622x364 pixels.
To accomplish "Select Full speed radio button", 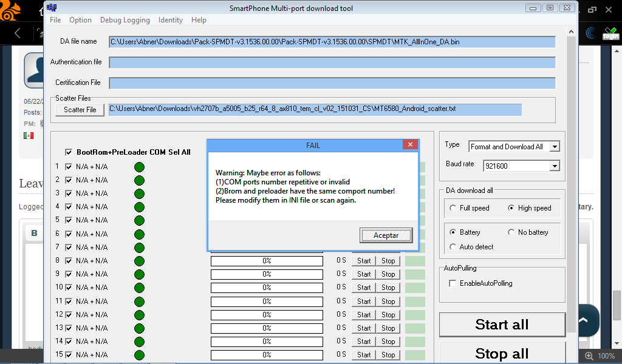I will pos(453,208).
